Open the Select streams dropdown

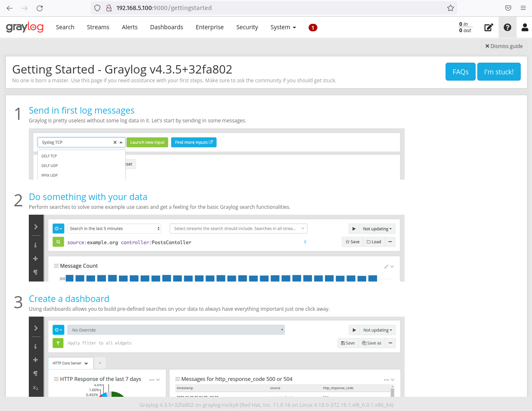click(238, 228)
